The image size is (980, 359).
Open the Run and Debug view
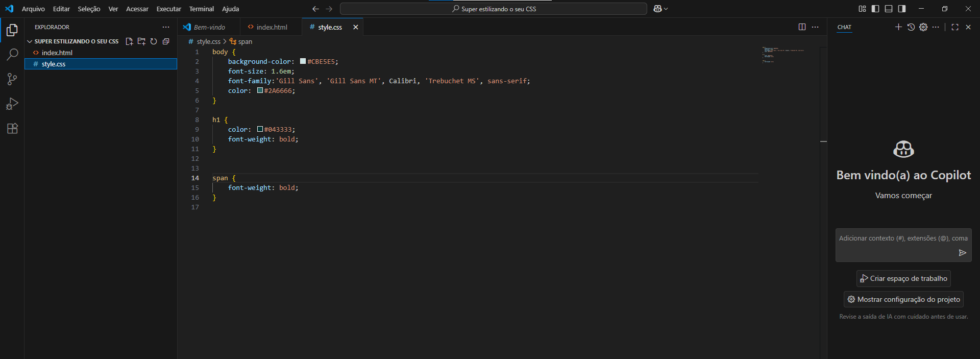tap(12, 104)
